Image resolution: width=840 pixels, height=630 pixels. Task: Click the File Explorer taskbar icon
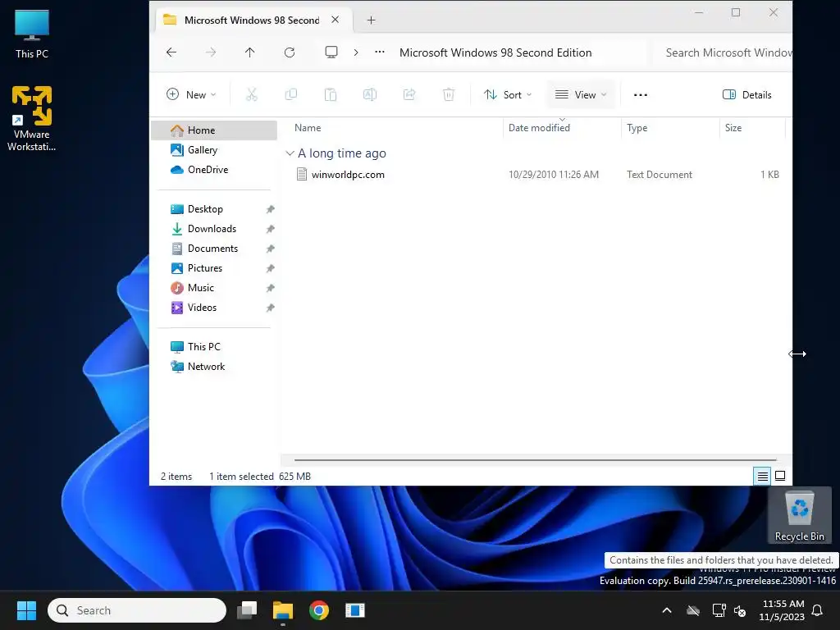283,610
